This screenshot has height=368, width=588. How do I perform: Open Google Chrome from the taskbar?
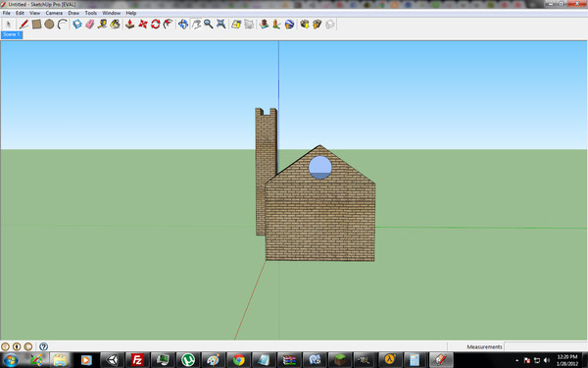pyautogui.click(x=238, y=360)
